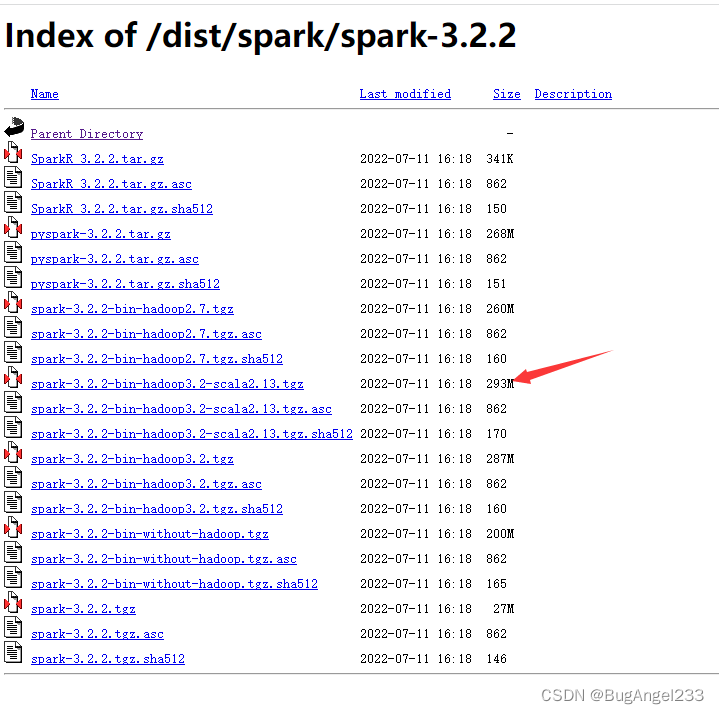719x714 pixels.
Task: Open spark-3.2.2-bin-hadoop2.7.tgz.asc link
Action: (x=146, y=334)
